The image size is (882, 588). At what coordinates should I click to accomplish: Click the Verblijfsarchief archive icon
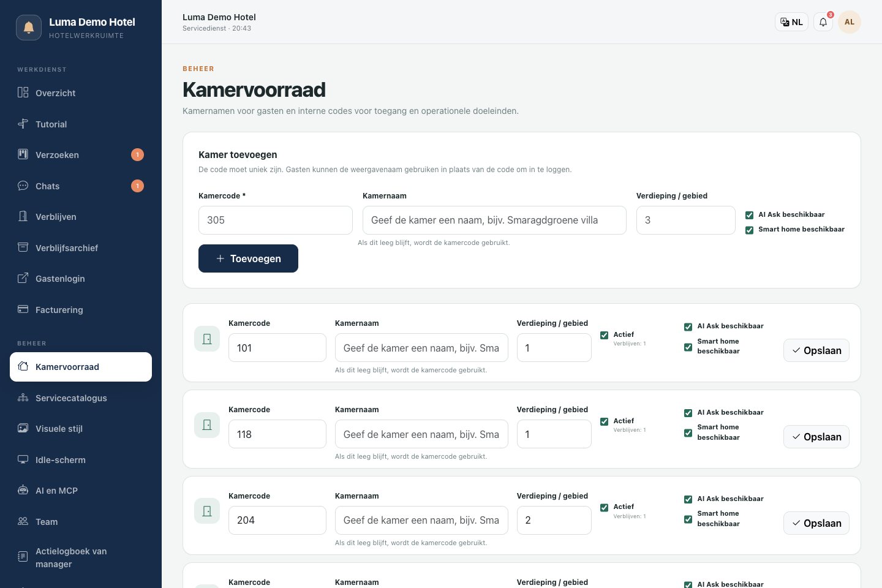click(23, 247)
